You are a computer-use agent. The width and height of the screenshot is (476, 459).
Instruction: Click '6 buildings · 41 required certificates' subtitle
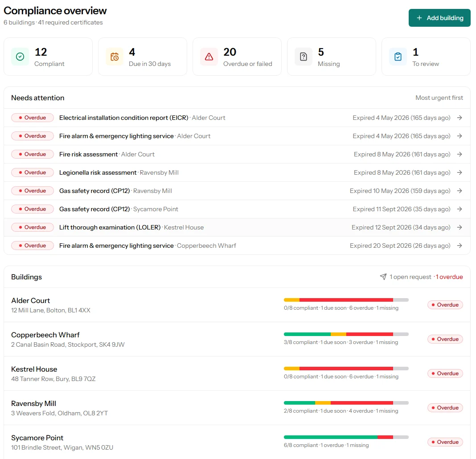pos(53,22)
